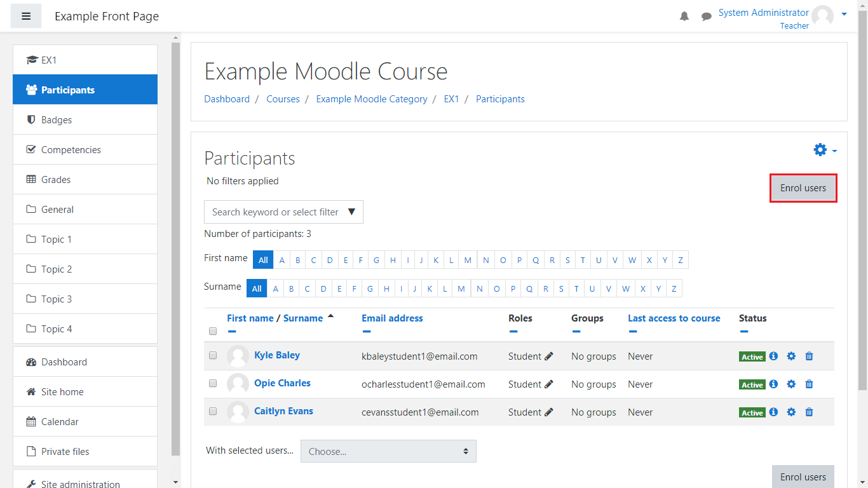The height and width of the screenshot is (488, 868).
Task: Toggle the select-all participants checkbox
Action: tap(213, 331)
